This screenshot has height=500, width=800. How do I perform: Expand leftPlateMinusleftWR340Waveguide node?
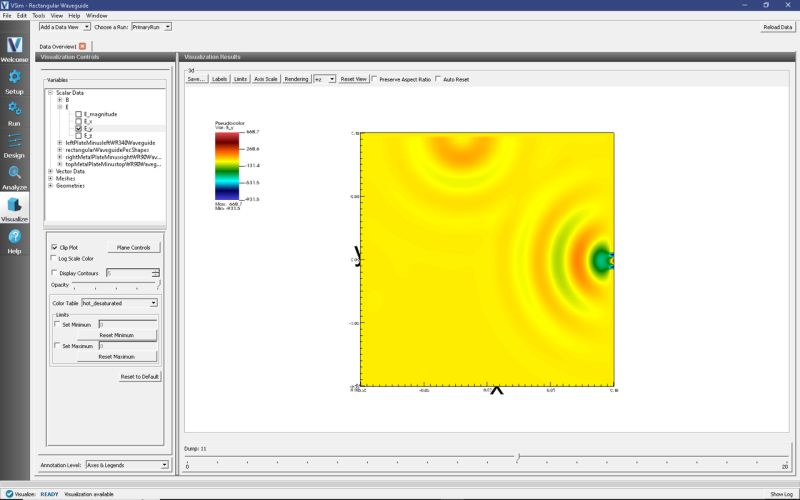pos(60,143)
